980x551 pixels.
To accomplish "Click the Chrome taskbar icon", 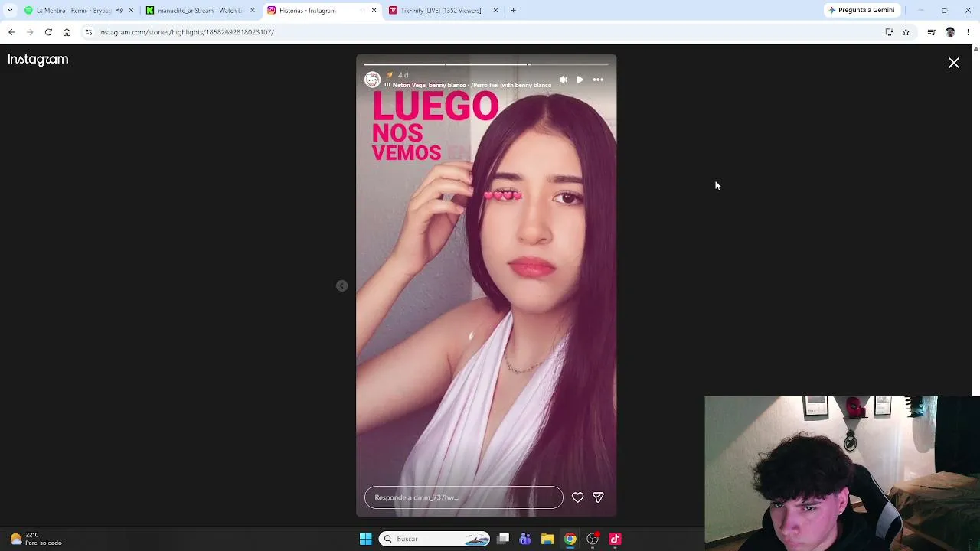I will point(570,539).
